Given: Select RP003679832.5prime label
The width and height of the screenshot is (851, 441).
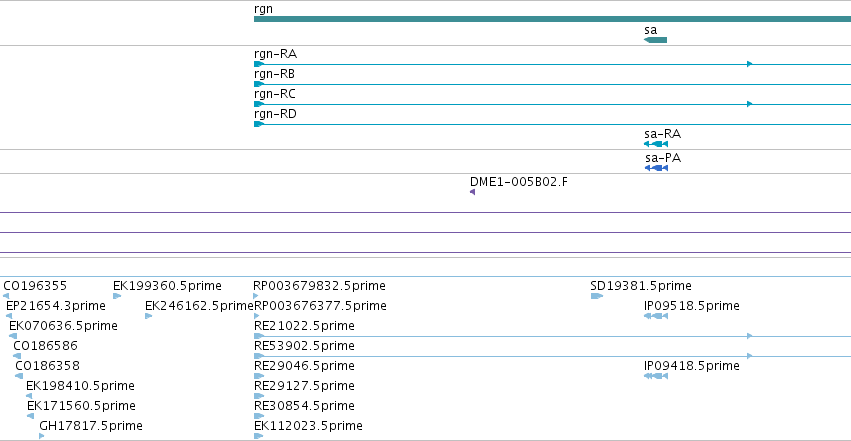Looking at the screenshot, I should pyautogui.click(x=319, y=286).
